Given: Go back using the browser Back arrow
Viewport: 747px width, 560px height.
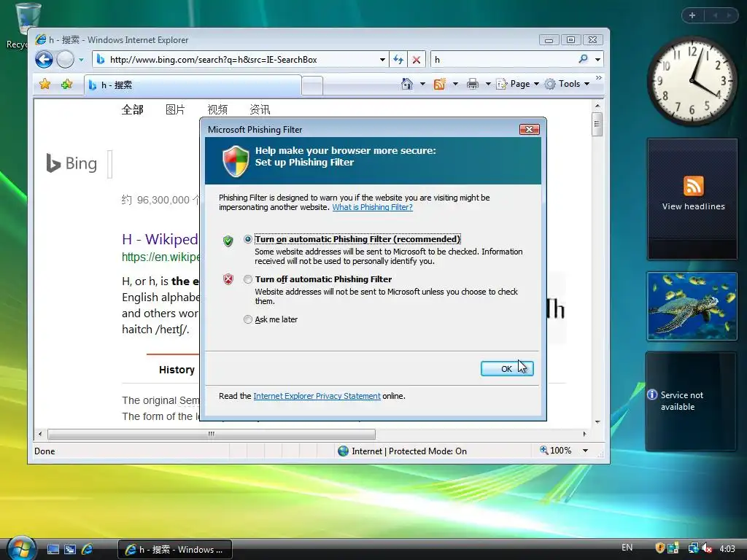Looking at the screenshot, I should click(44, 60).
